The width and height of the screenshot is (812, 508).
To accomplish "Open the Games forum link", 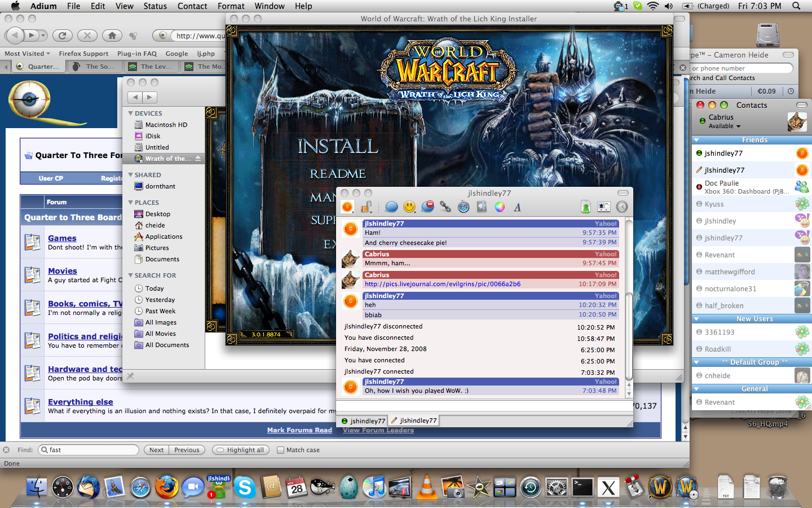I will 62,238.
